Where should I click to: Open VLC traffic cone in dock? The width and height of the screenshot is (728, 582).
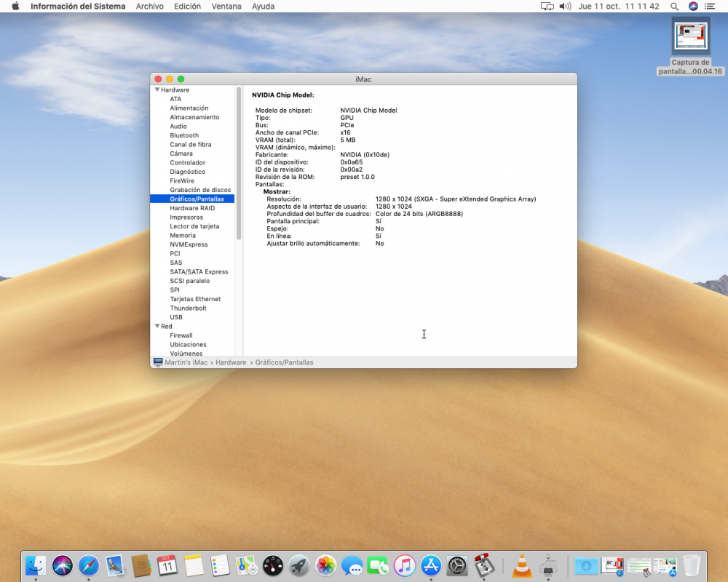(x=521, y=566)
